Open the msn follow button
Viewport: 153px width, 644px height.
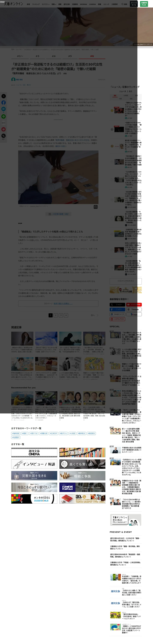134,314
